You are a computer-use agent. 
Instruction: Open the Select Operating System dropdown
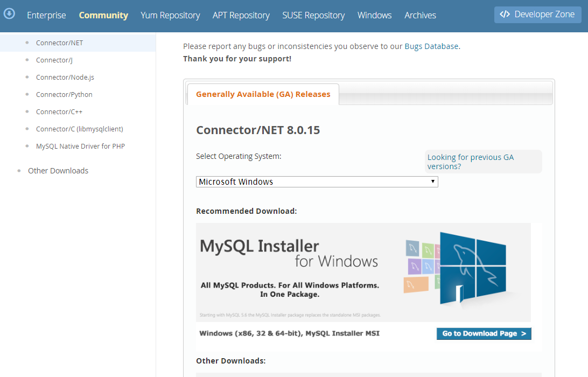tap(317, 182)
